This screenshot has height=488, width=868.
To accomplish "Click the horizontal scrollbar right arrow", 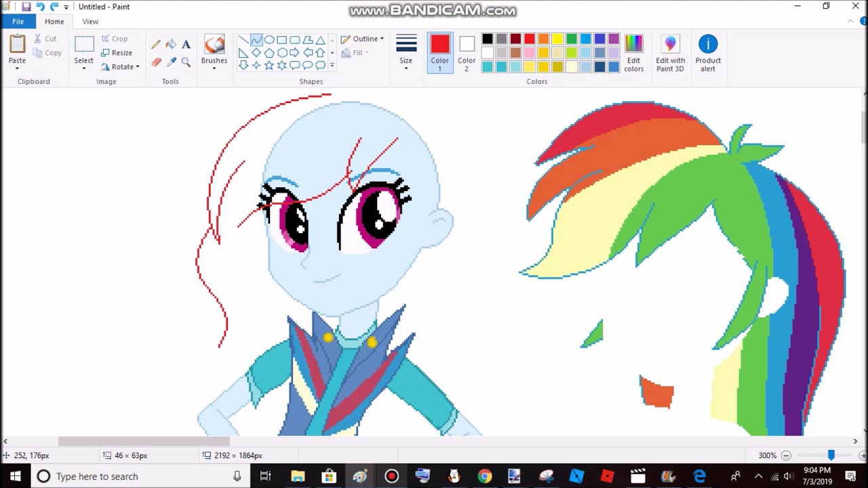I will (855, 441).
